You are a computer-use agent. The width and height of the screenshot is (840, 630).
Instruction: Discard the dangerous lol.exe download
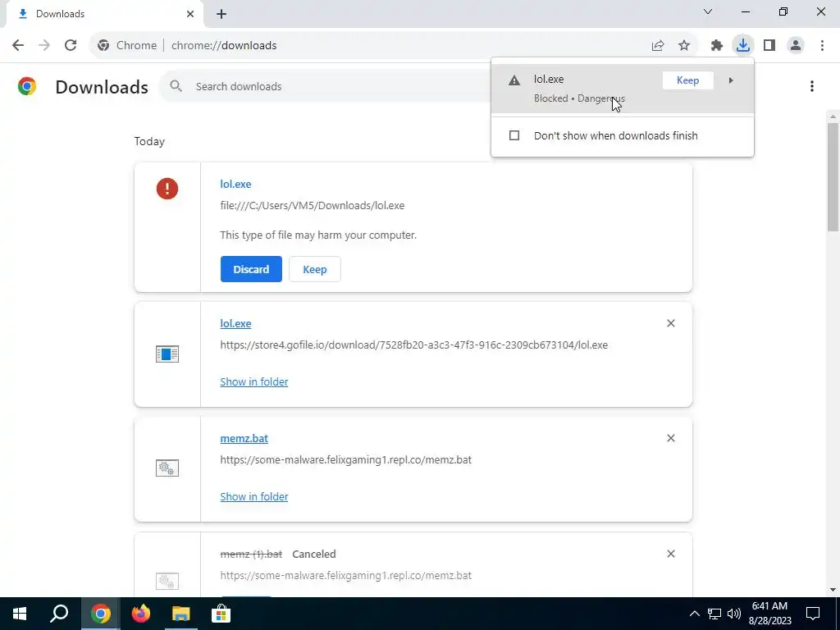(251, 269)
